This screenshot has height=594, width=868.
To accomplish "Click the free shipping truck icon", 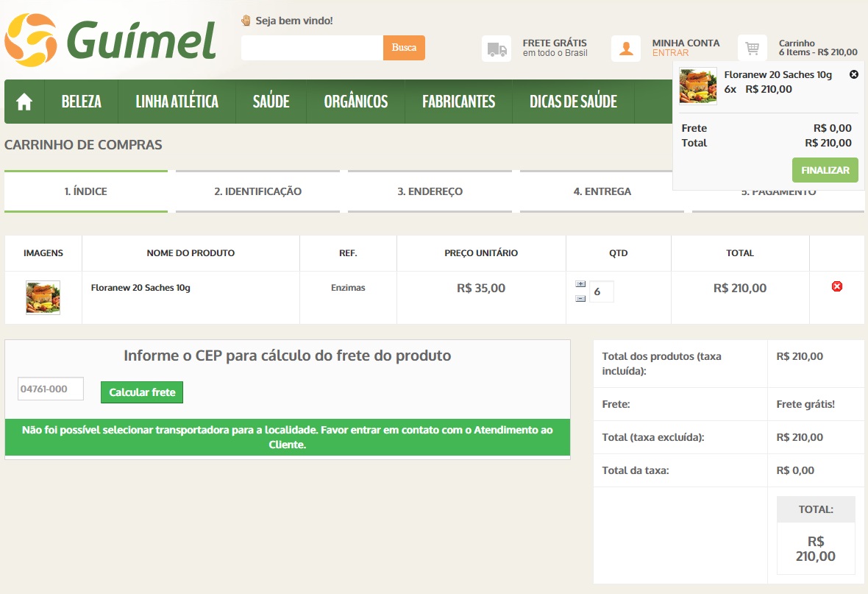I will [x=497, y=49].
